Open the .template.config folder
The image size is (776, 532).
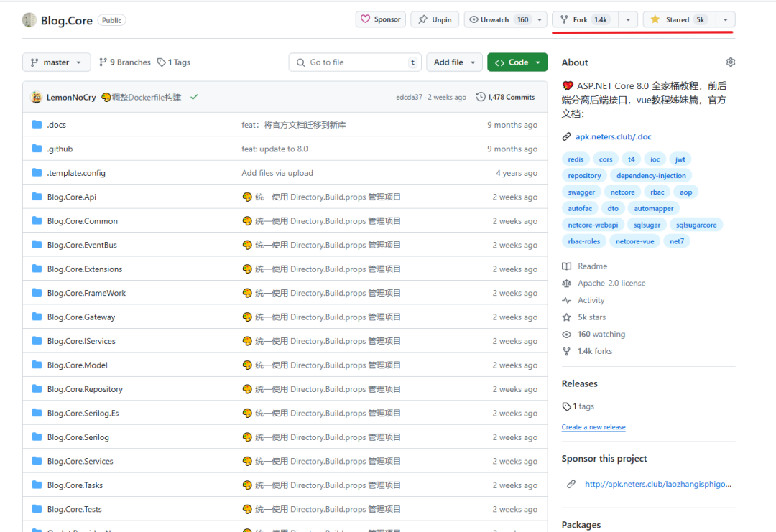(x=76, y=173)
